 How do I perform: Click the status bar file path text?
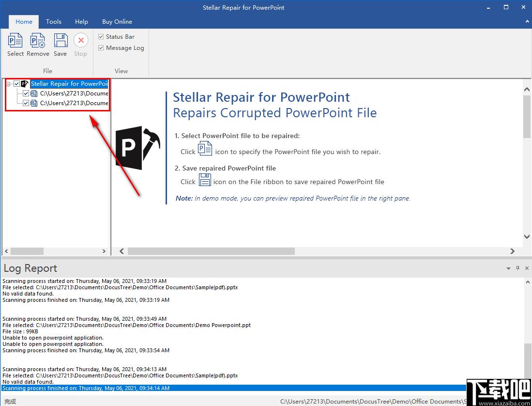click(x=373, y=402)
